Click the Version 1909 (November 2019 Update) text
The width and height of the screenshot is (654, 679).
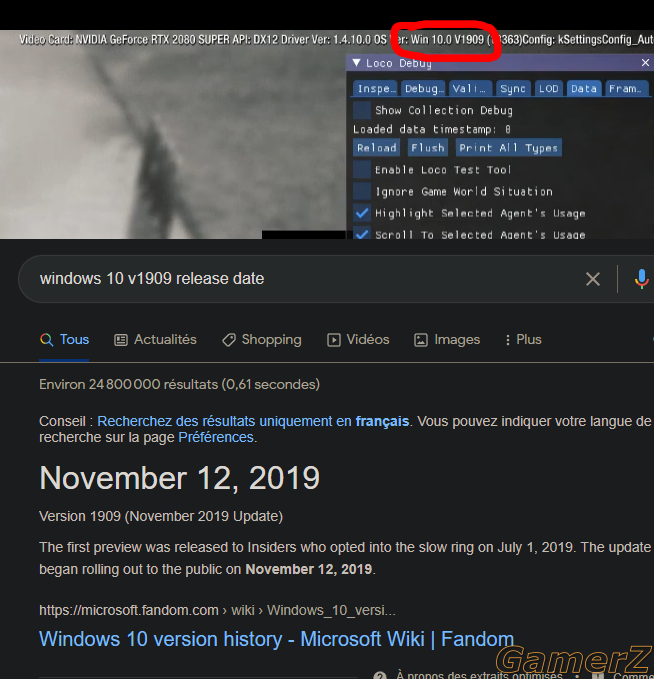coord(161,516)
